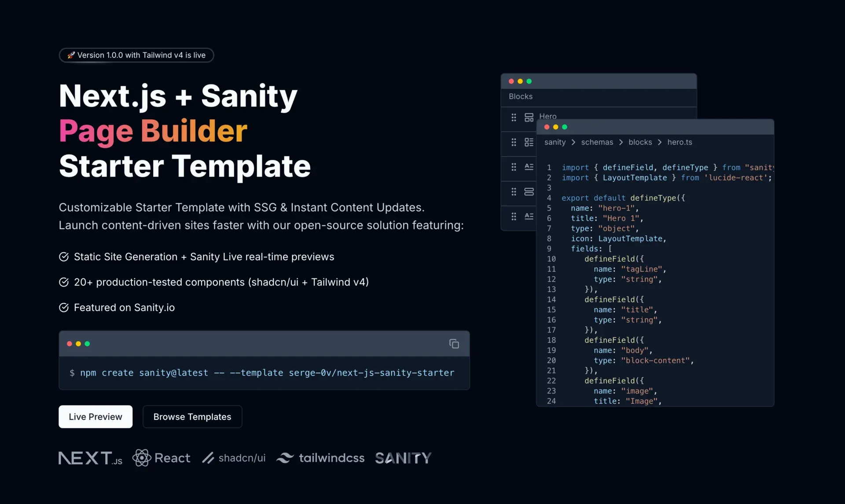
Task: Click the shadcn/ui logo
Action: tap(234, 458)
